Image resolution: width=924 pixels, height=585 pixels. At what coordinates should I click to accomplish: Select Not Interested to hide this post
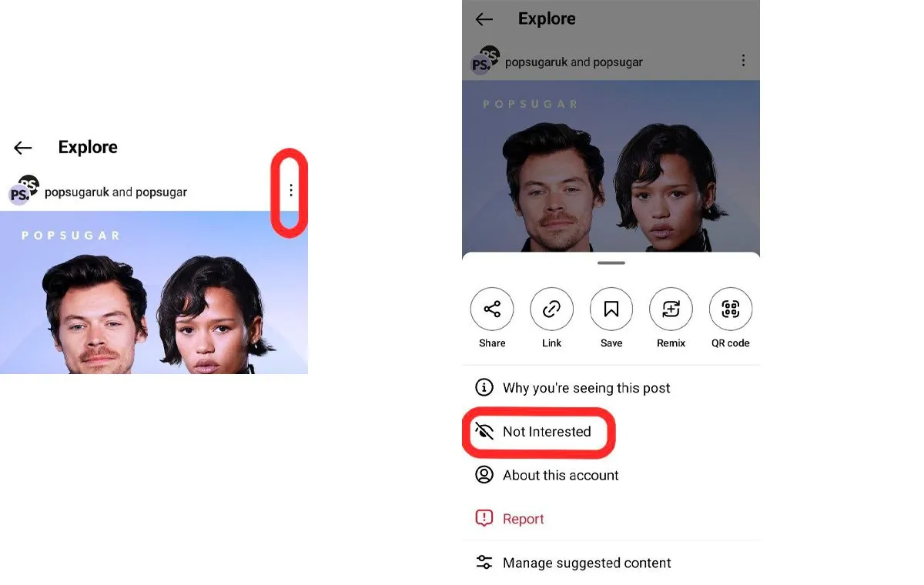tap(546, 432)
